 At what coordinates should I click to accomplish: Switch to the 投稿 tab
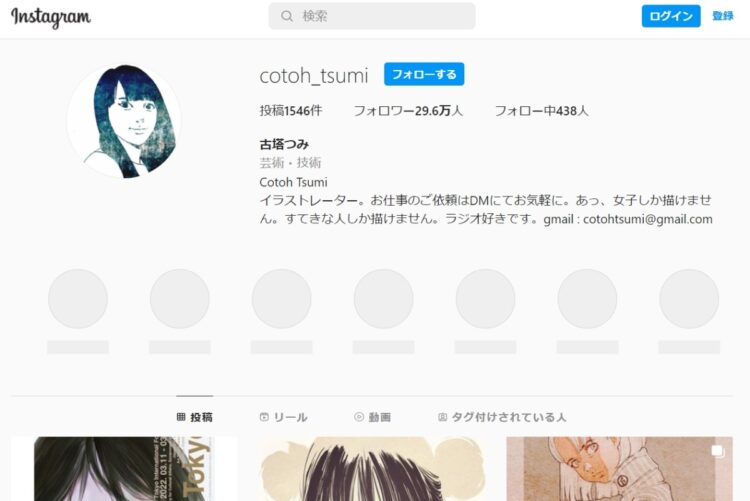pyautogui.click(x=195, y=417)
